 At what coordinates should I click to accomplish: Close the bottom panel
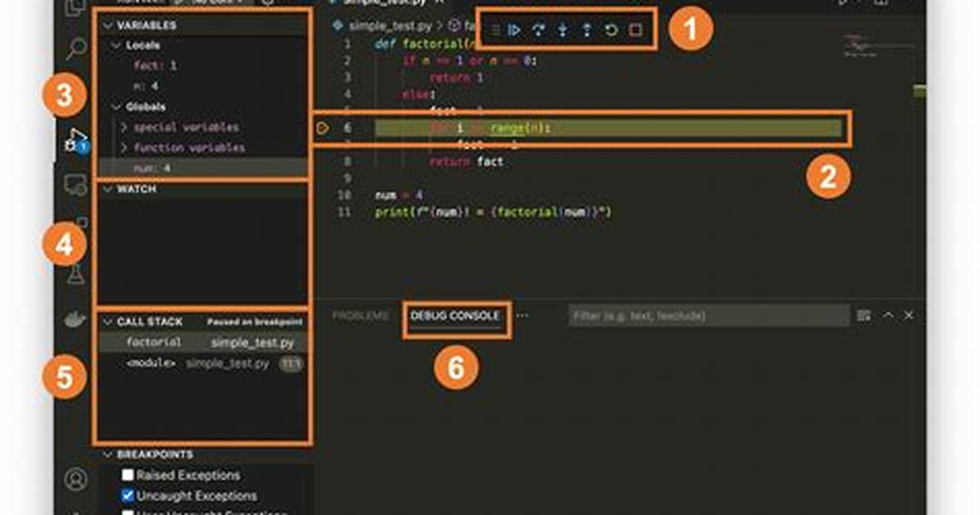click(x=909, y=316)
